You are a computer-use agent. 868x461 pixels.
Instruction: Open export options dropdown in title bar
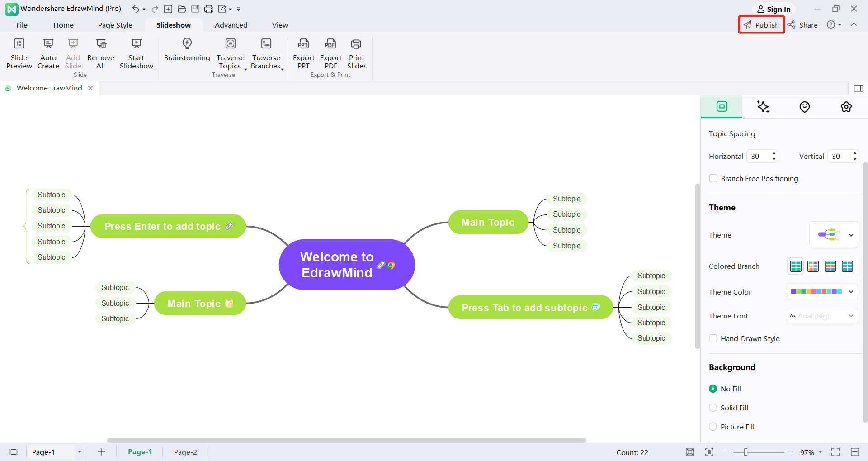(x=230, y=10)
